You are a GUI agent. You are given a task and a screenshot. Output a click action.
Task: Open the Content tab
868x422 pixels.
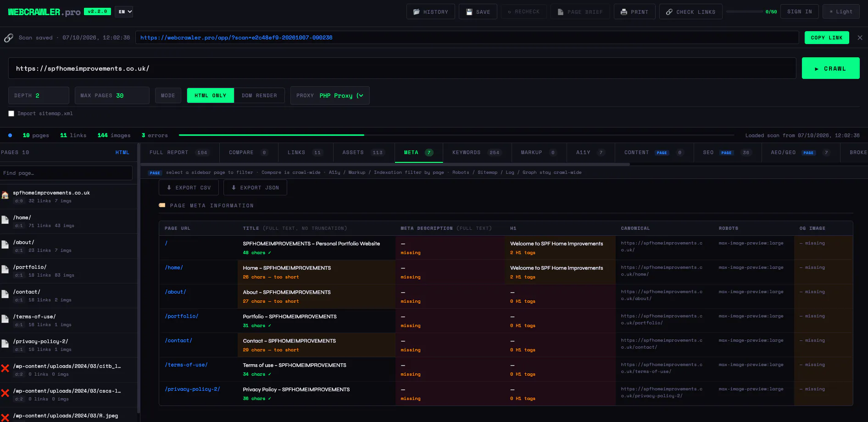654,153
